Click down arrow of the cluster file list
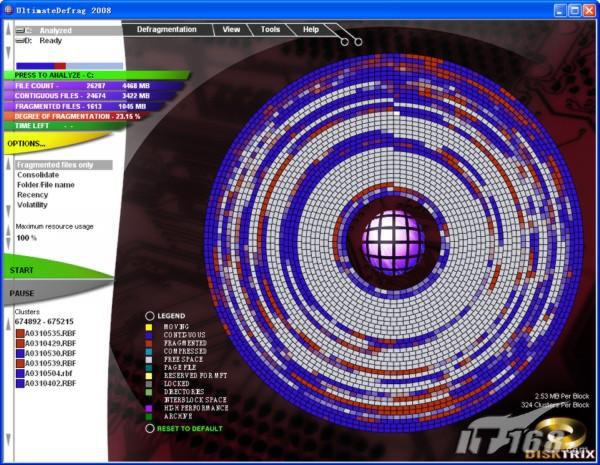 (8, 440)
